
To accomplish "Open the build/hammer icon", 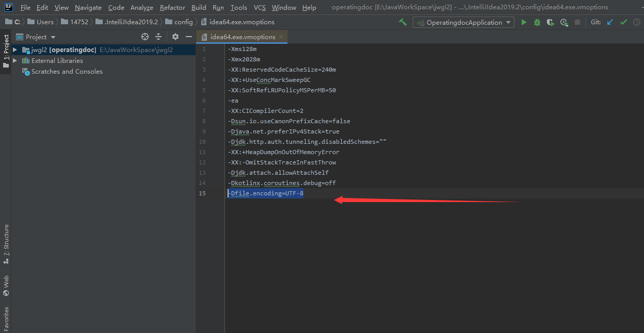I will [403, 22].
